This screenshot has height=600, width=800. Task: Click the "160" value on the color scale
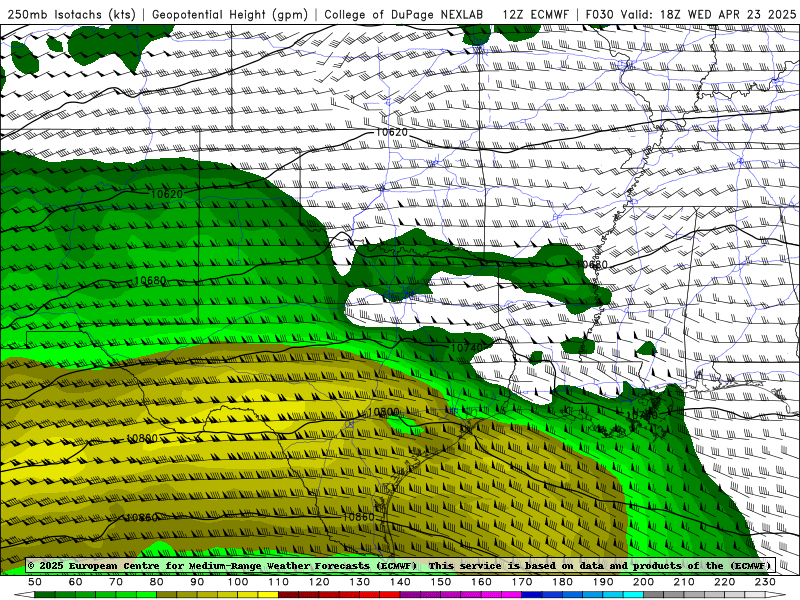click(x=482, y=582)
